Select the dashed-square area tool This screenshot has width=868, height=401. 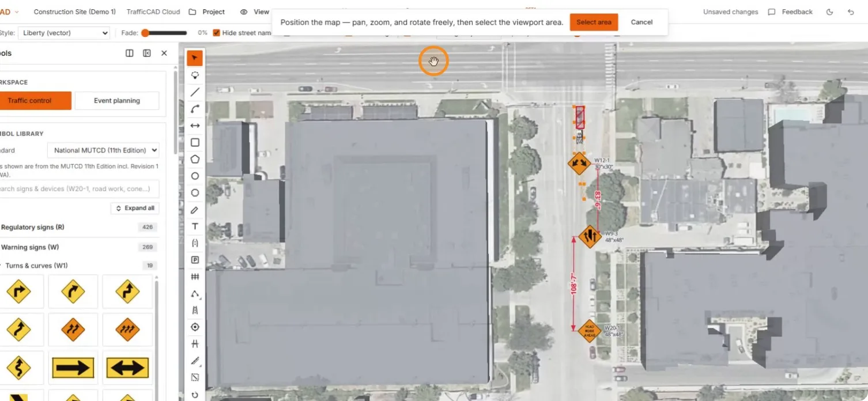click(x=195, y=378)
